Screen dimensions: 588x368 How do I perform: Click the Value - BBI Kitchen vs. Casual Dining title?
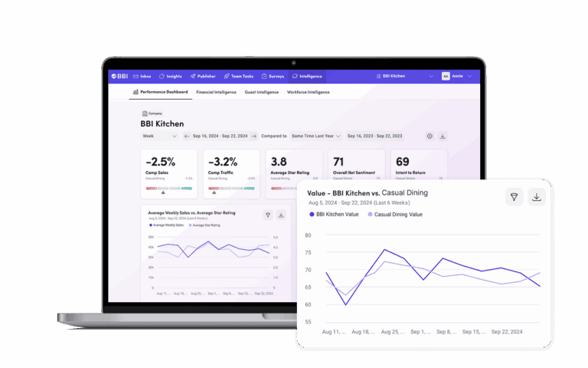point(367,193)
